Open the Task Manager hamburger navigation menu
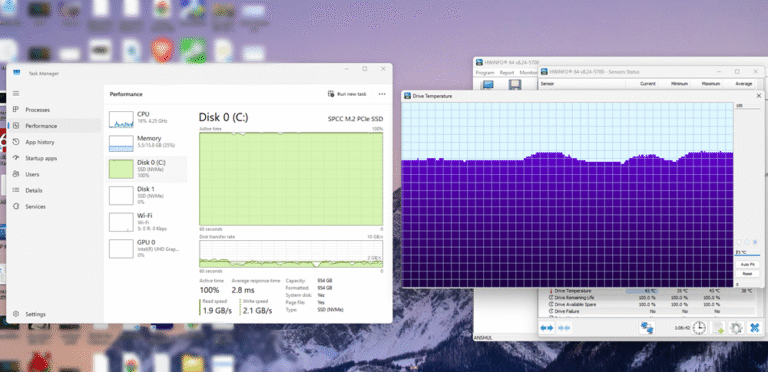Viewport: 768px width, 372px height. [16, 93]
